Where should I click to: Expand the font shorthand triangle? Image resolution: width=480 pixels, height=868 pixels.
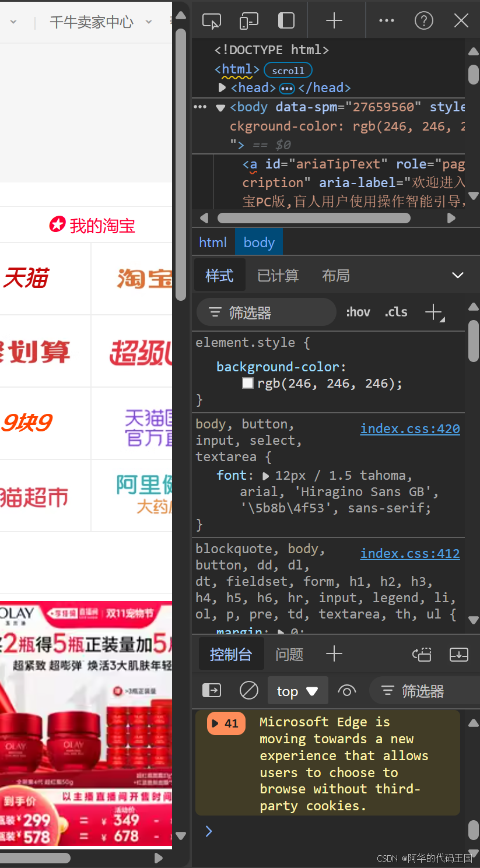pos(266,476)
